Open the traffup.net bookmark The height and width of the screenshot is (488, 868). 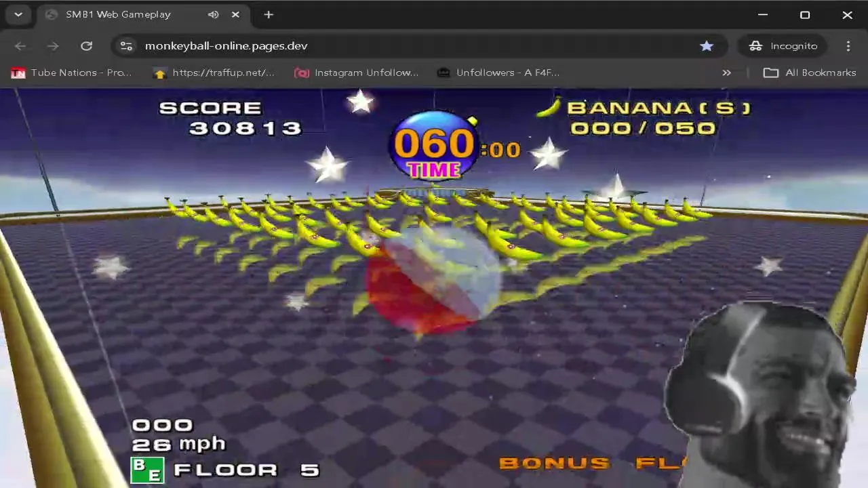[x=214, y=73]
